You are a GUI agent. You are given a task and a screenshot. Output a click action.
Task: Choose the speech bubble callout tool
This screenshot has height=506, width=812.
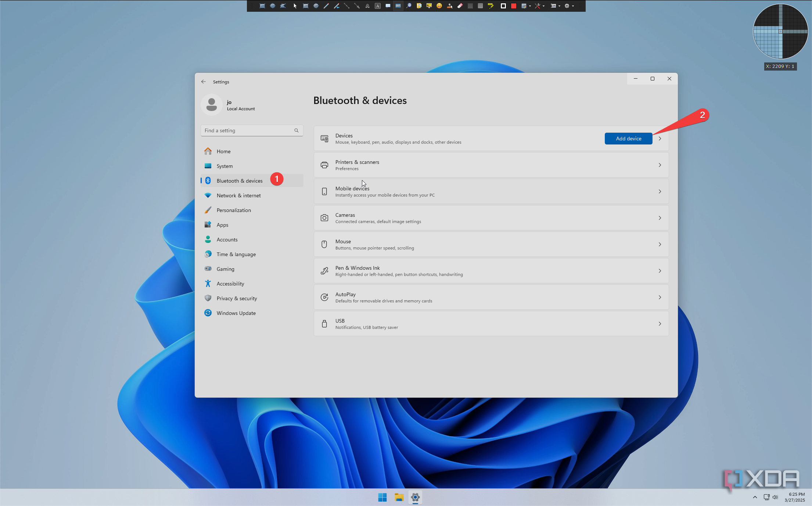click(x=388, y=6)
